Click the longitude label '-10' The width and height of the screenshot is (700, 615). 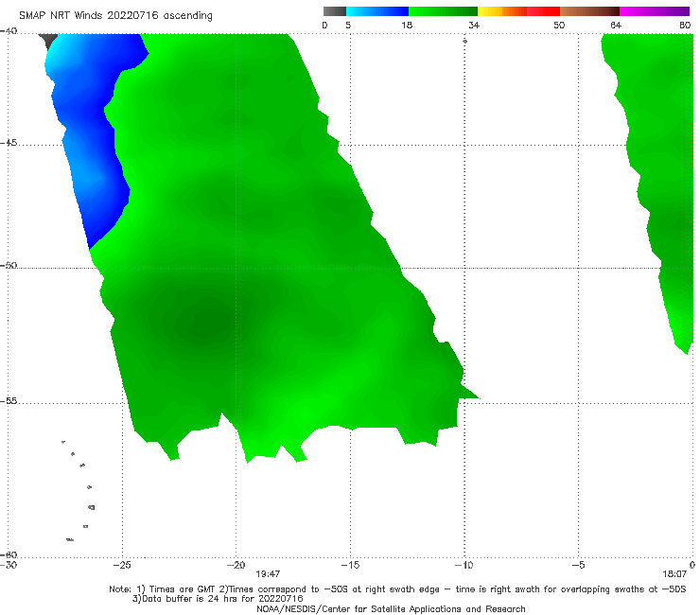(x=464, y=565)
